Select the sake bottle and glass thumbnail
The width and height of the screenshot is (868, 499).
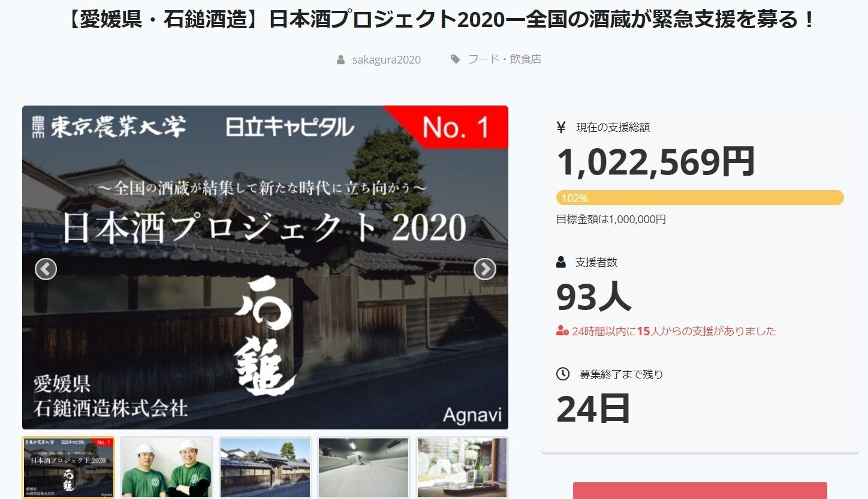[x=462, y=468]
